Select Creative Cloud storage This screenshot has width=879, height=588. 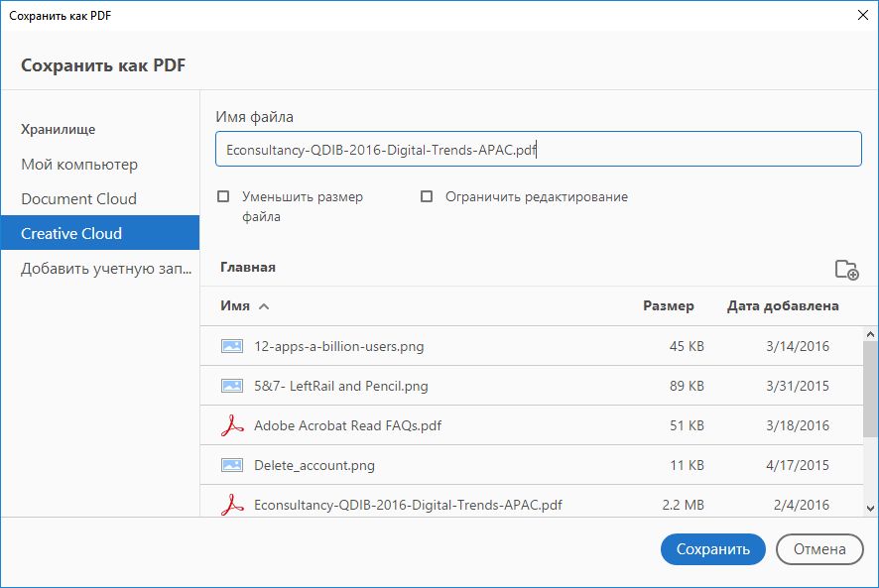point(71,234)
